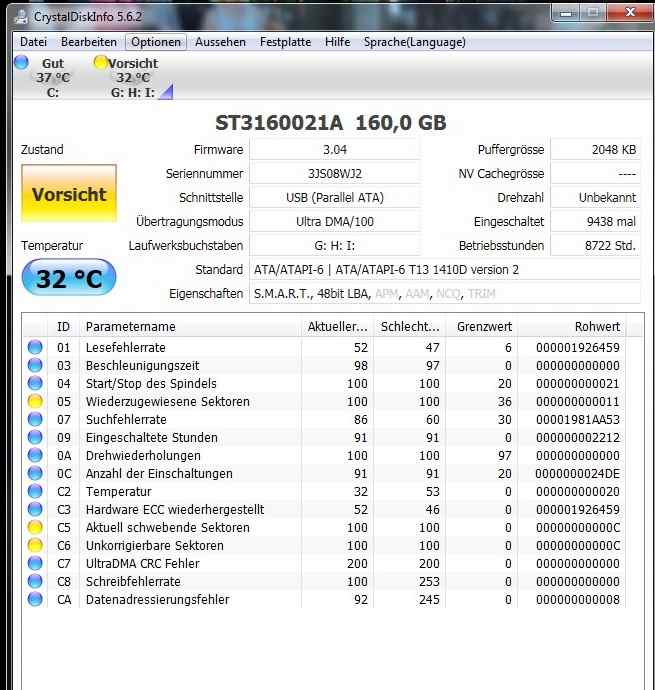This screenshot has width=655, height=690.
Task: Click the serial number 3JS08WJ2 field
Action: [335, 173]
